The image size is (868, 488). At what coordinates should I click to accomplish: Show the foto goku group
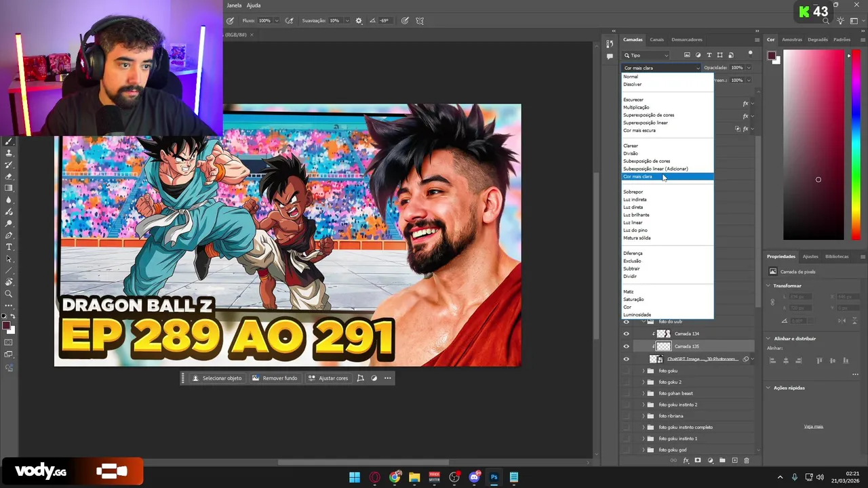626,371
